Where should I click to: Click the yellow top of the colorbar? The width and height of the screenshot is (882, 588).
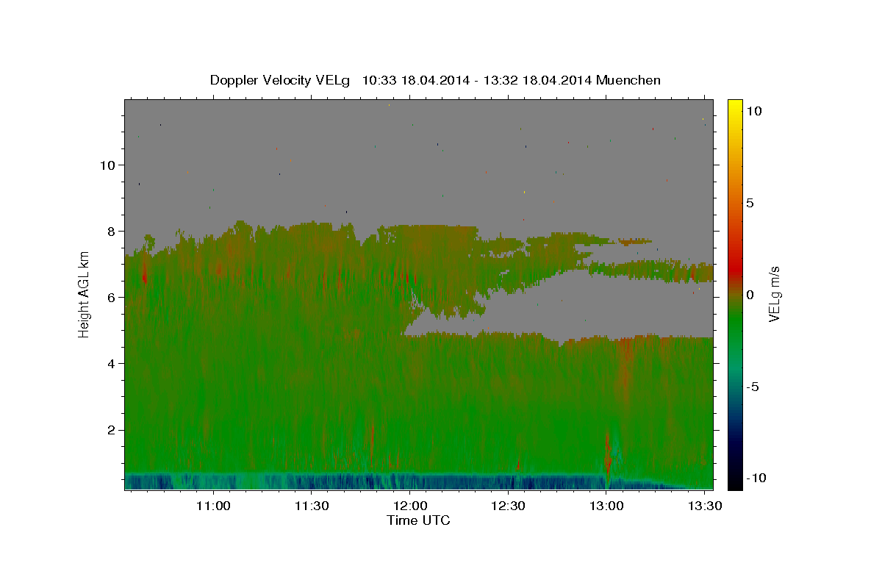click(x=734, y=105)
